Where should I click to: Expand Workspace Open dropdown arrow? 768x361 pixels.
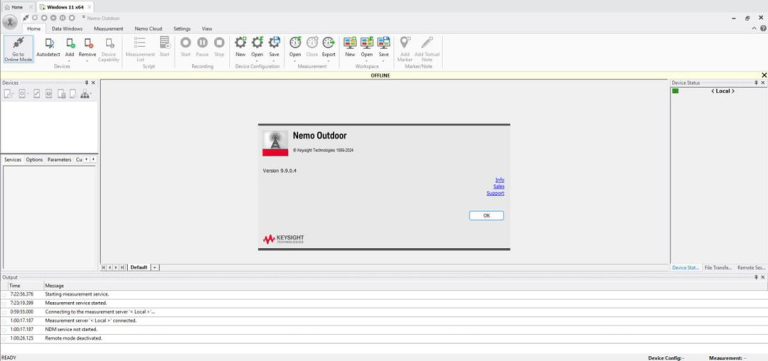point(367,60)
